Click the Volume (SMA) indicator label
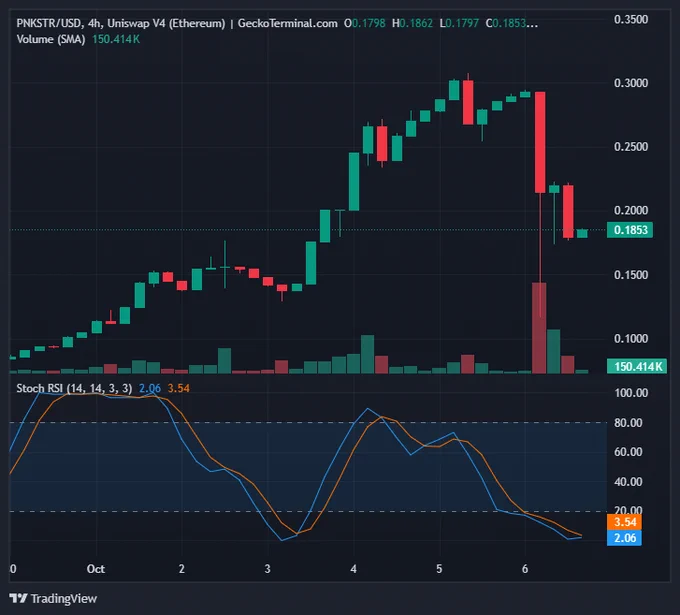This screenshot has width=680, height=615. tap(51, 39)
